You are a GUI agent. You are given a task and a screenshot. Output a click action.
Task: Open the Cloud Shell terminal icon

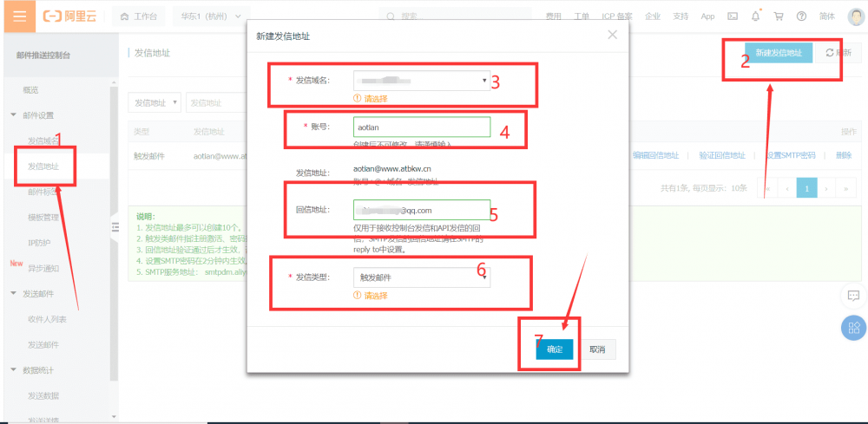[732, 16]
